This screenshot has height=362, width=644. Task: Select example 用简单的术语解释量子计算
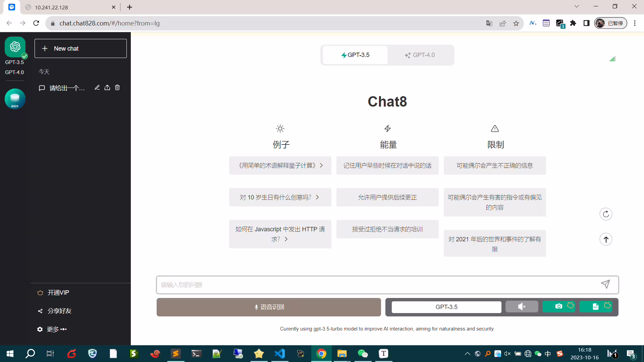(x=280, y=166)
